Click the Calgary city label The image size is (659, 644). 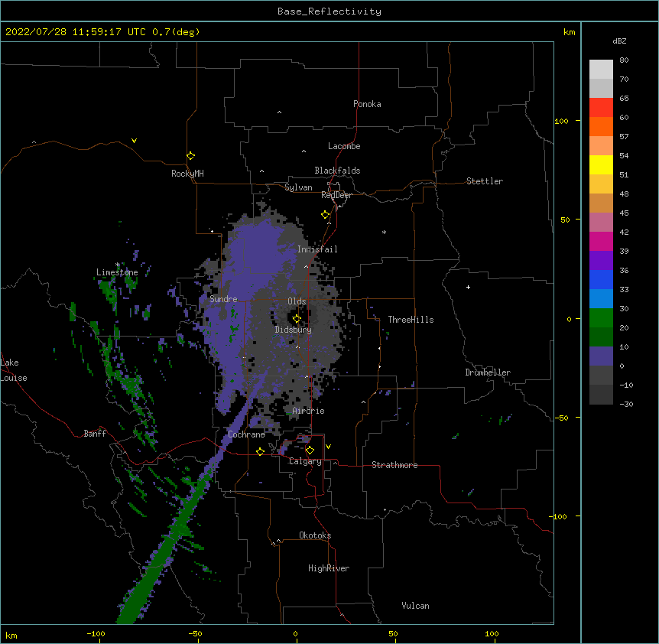point(305,461)
